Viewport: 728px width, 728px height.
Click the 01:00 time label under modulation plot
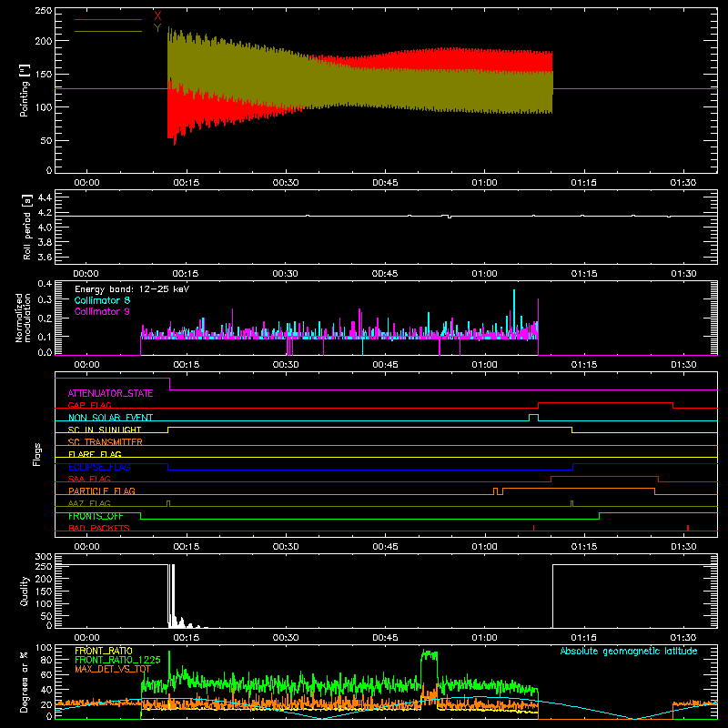pos(484,365)
